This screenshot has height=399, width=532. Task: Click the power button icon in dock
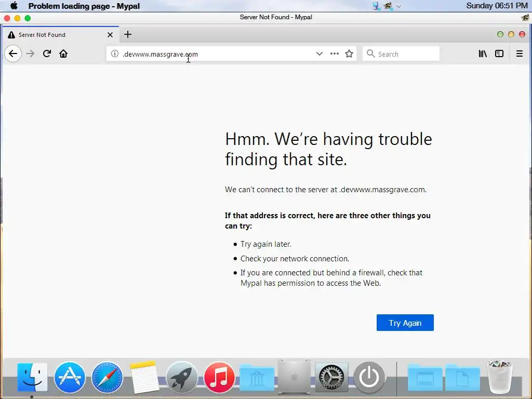pos(369,377)
